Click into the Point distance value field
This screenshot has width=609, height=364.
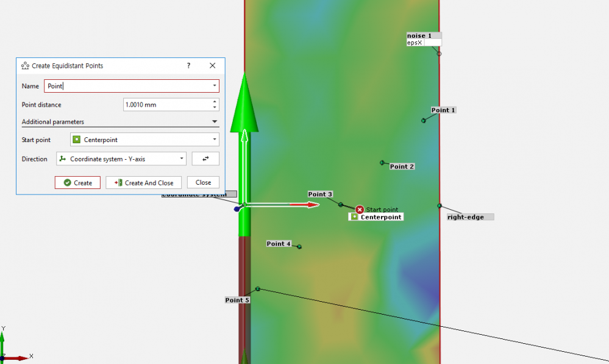coord(166,105)
